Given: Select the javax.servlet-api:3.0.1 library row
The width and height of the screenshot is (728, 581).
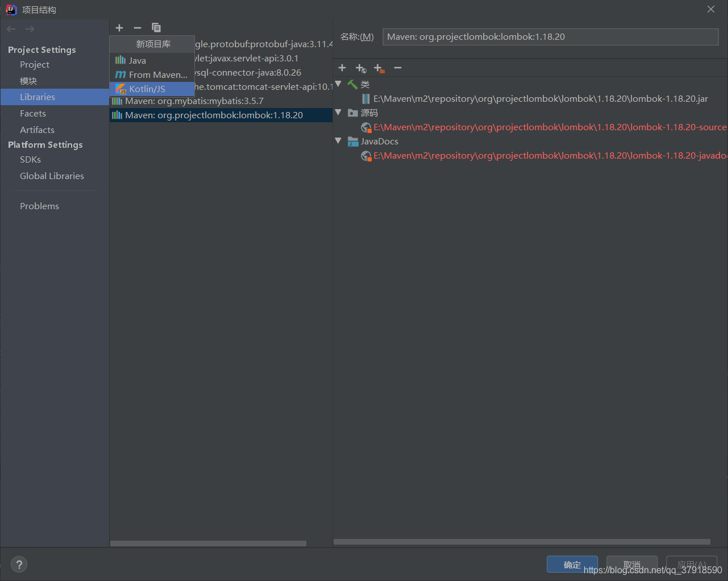Looking at the screenshot, I should [264, 59].
